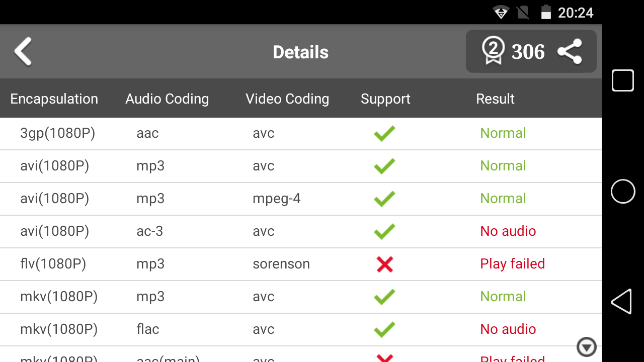Tap the battery icon in status bar
The width and height of the screenshot is (644, 362).
(546, 12)
